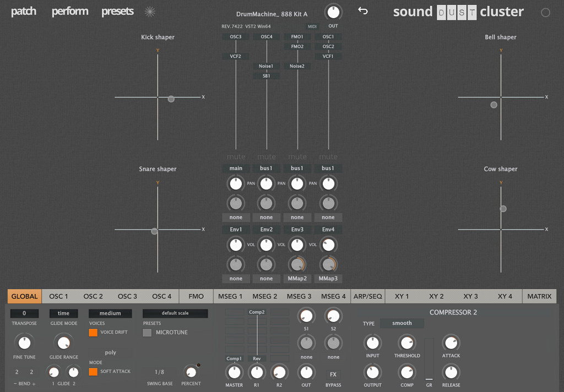Turn off the Soft Attack toggle
The height and width of the screenshot is (392, 564).
click(93, 372)
